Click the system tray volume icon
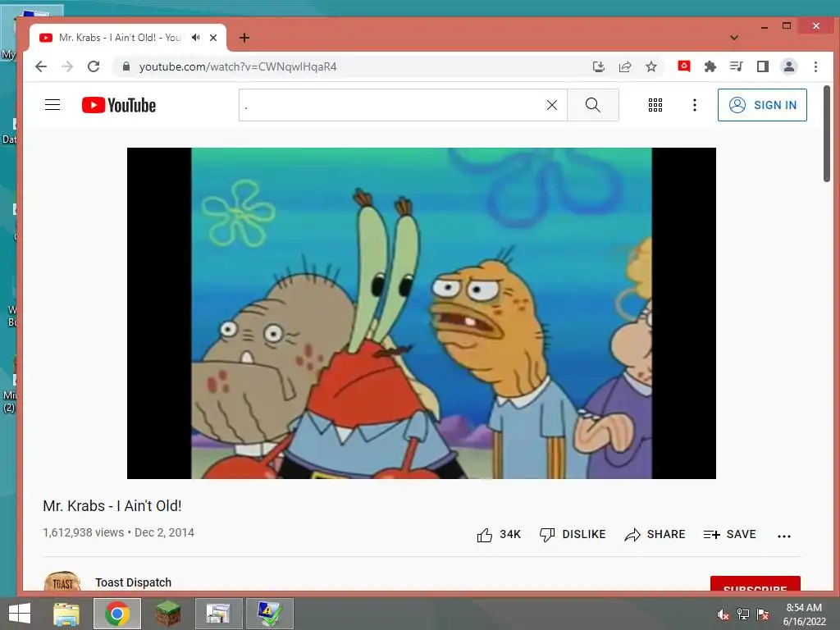The image size is (840, 630). [723, 614]
